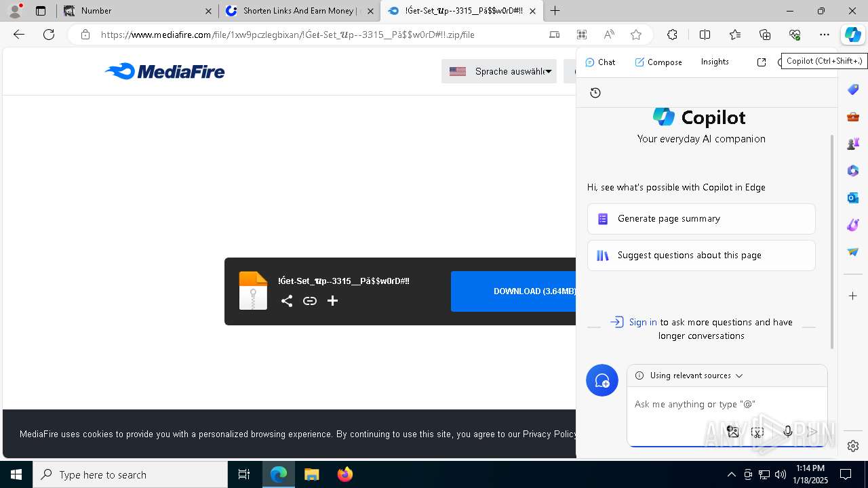Screen dimensions: 868x488
Task: Open Collections icon
Action: point(765,35)
